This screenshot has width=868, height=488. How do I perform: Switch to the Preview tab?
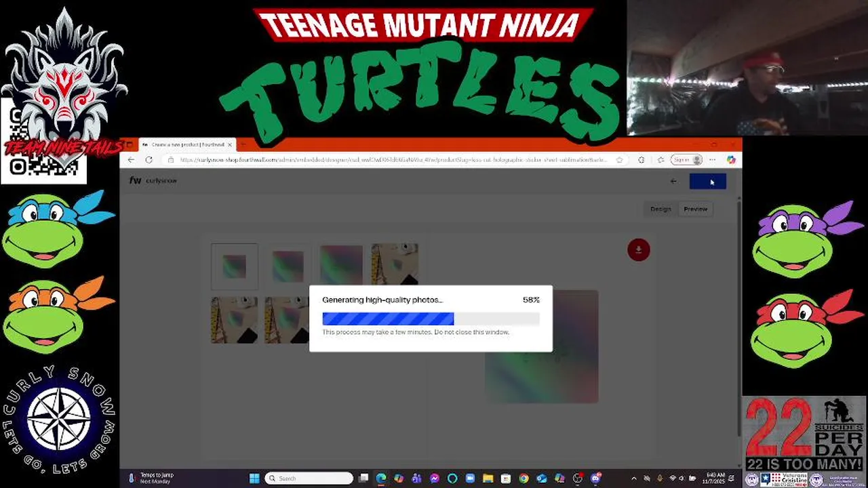click(695, 209)
